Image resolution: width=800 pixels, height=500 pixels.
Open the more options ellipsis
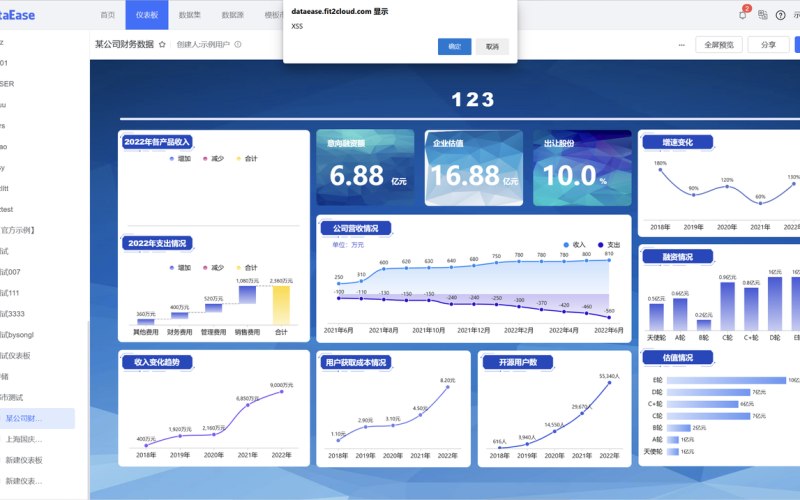[682, 45]
